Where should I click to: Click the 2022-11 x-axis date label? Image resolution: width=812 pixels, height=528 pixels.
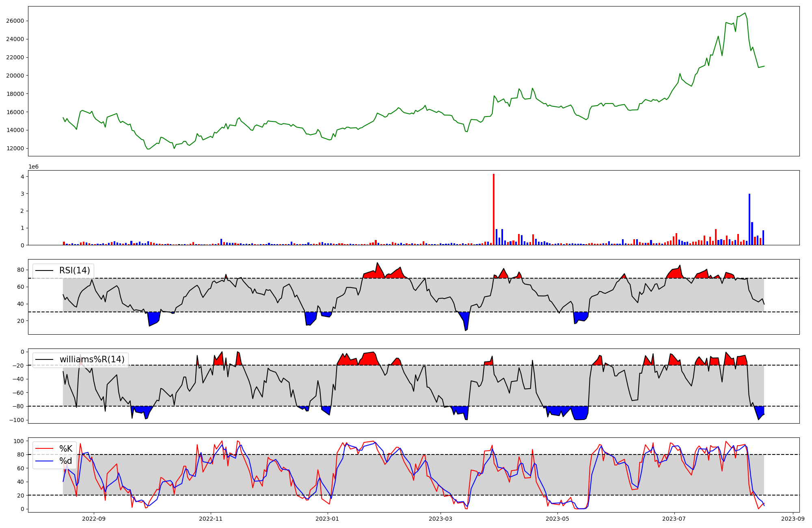click(x=210, y=519)
